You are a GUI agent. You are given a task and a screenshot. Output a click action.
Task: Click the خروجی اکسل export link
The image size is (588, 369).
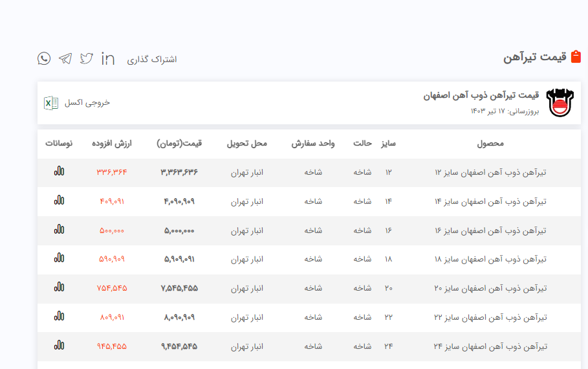[x=87, y=103]
